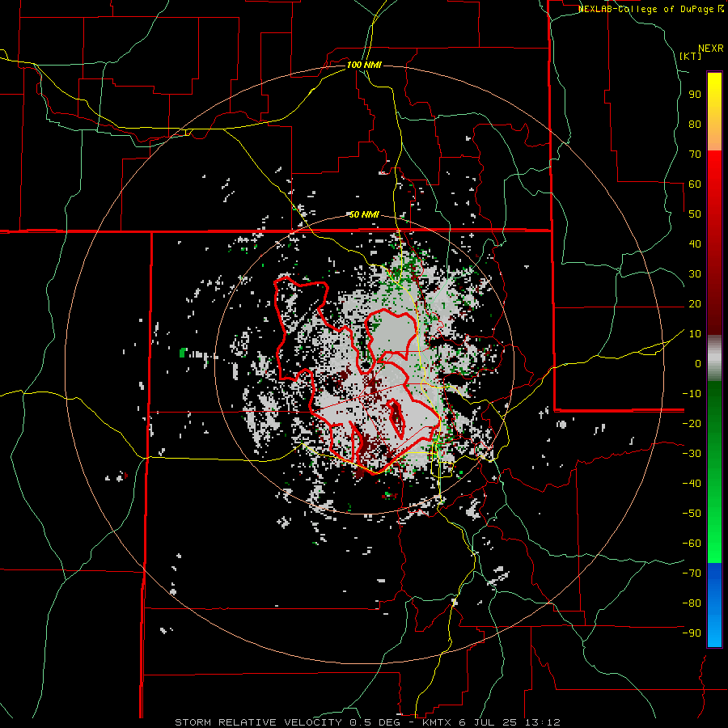Click STORM RELATIVE VELOCITY caption text
This screenshot has width=728, height=728.
[x=258, y=722]
